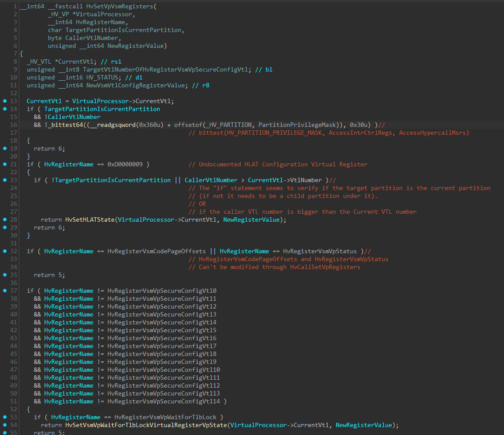Click VtlNumber member on line 23
Screen dimensions: 504x435
[x=306, y=180]
